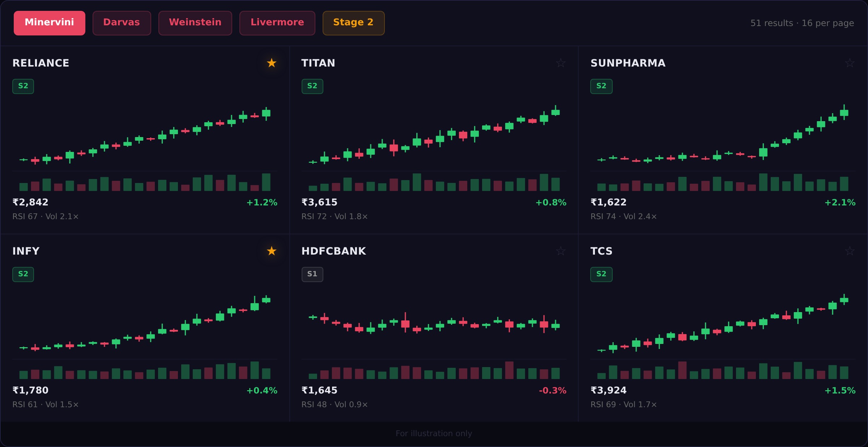Favorite HDFCBANK using its star icon
The height and width of the screenshot is (447, 868).
tap(561, 251)
